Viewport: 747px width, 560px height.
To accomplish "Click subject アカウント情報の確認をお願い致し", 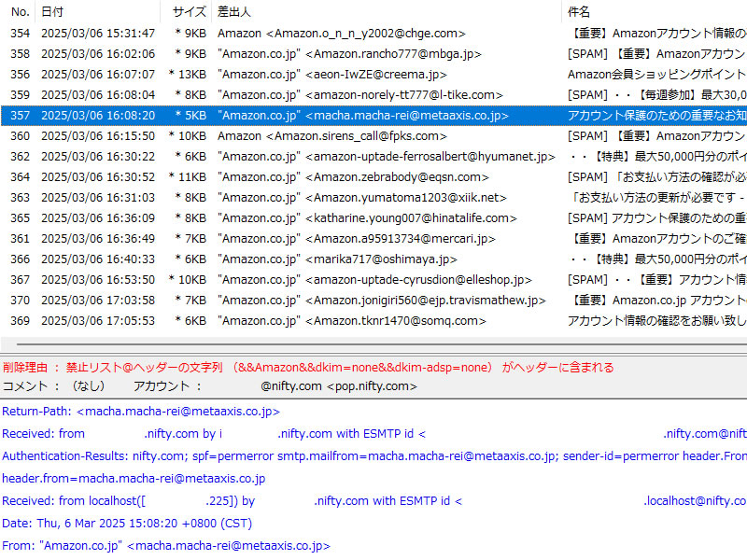I will pos(657,320).
